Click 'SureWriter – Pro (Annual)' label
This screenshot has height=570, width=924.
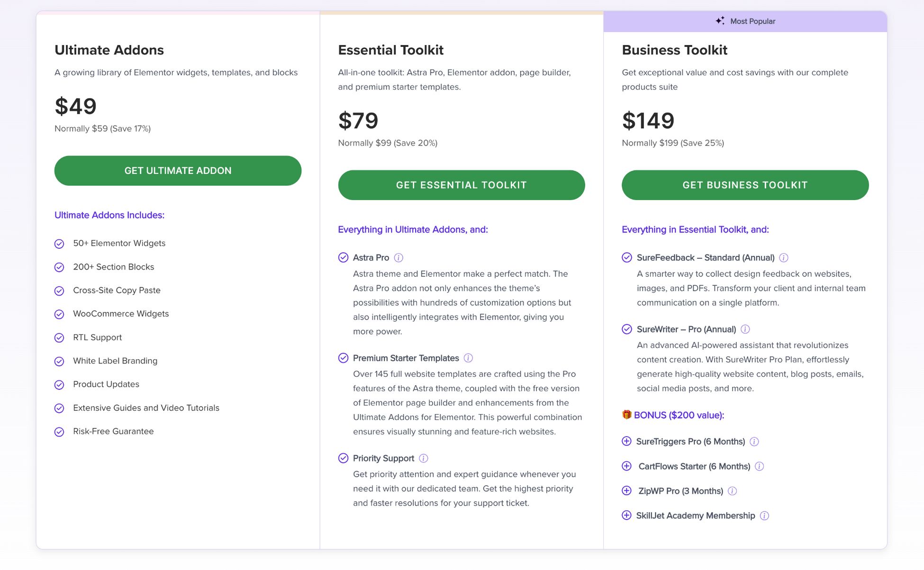pyautogui.click(x=686, y=329)
